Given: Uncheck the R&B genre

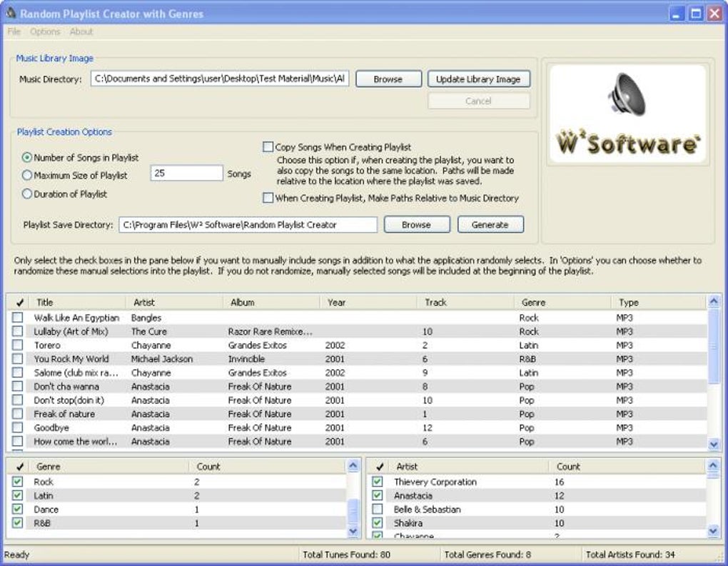Looking at the screenshot, I should [18, 523].
